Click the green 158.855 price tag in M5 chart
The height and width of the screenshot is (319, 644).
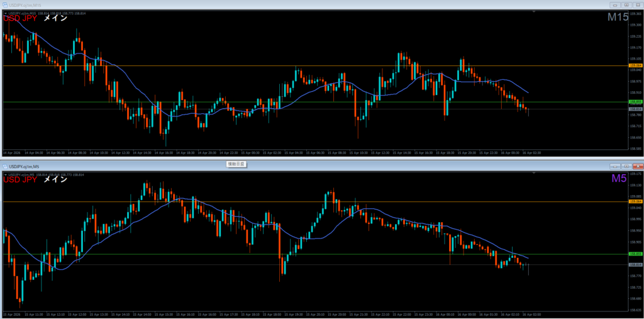coord(636,254)
